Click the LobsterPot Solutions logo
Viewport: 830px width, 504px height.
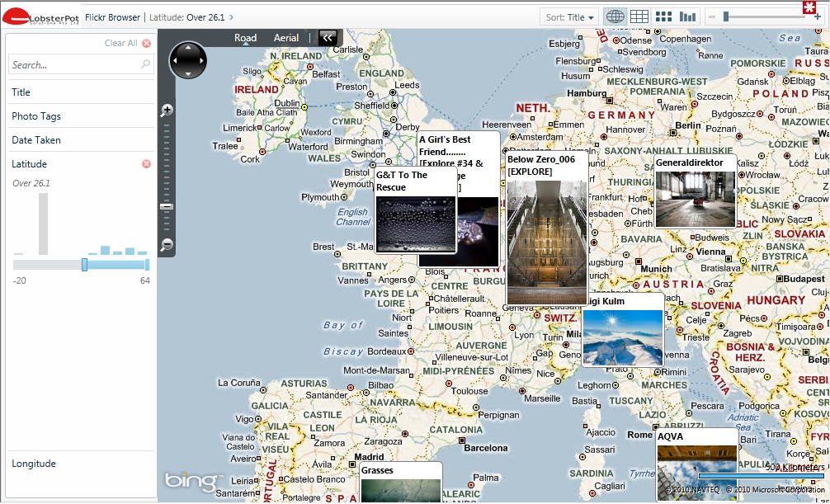pos(40,17)
